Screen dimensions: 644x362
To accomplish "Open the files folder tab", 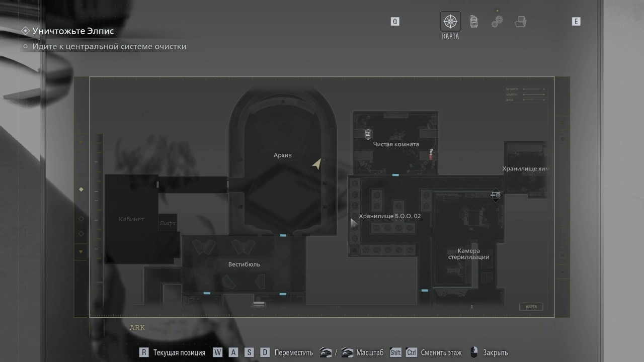I will (520, 22).
